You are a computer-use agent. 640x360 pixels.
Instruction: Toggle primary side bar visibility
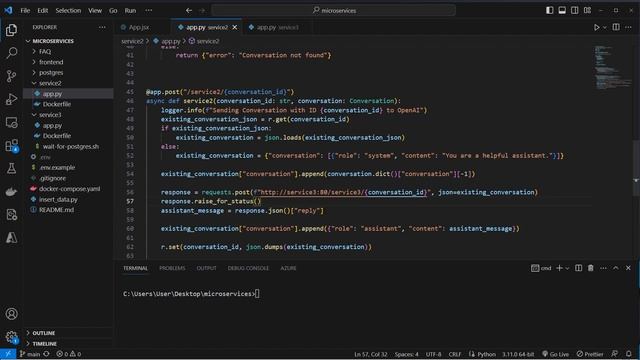pos(550,10)
